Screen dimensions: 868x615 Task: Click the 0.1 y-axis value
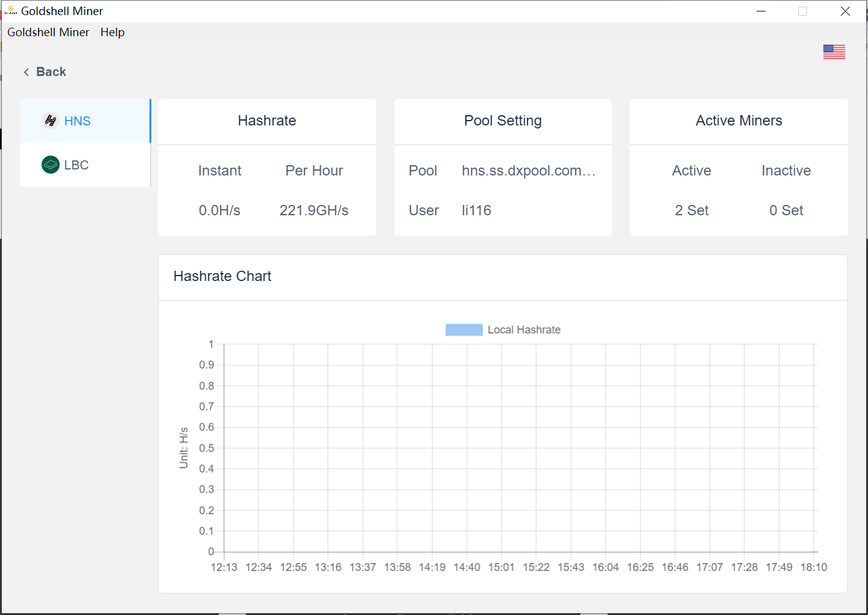click(207, 531)
